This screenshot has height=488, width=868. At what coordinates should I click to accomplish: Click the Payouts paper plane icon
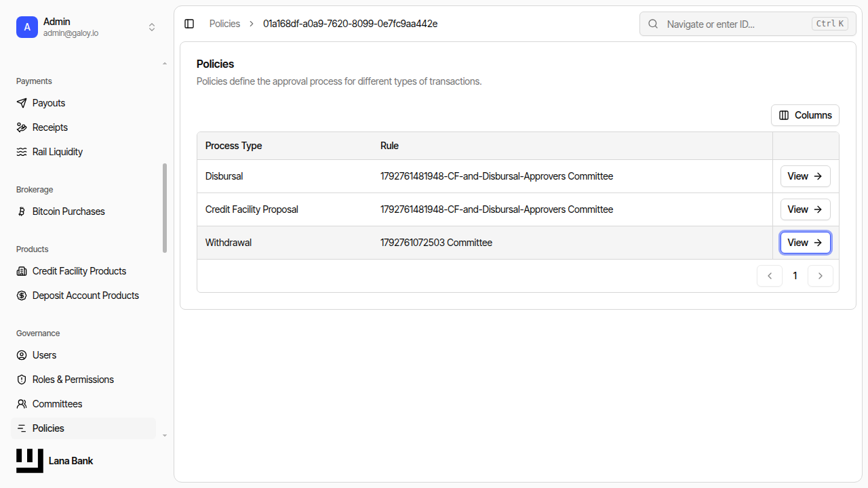pos(22,103)
